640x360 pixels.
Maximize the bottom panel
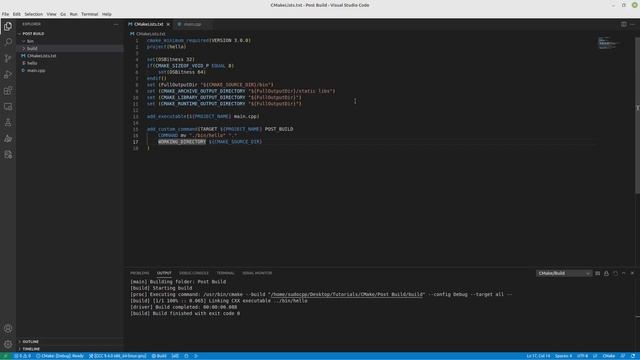click(x=624, y=273)
